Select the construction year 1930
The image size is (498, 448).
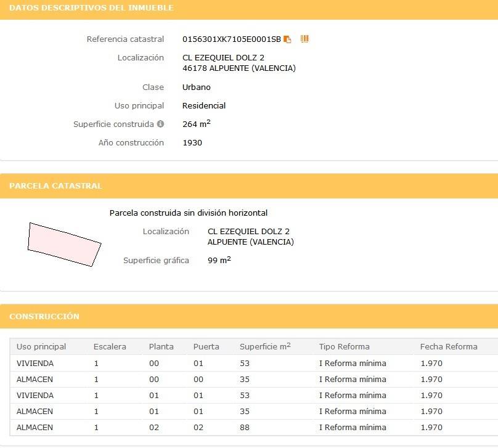(x=192, y=142)
